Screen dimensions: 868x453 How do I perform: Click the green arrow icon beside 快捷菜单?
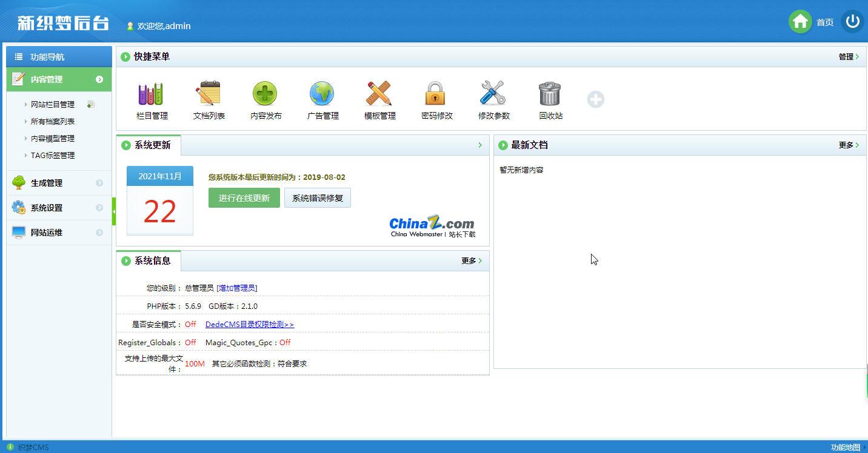pyautogui.click(x=125, y=57)
